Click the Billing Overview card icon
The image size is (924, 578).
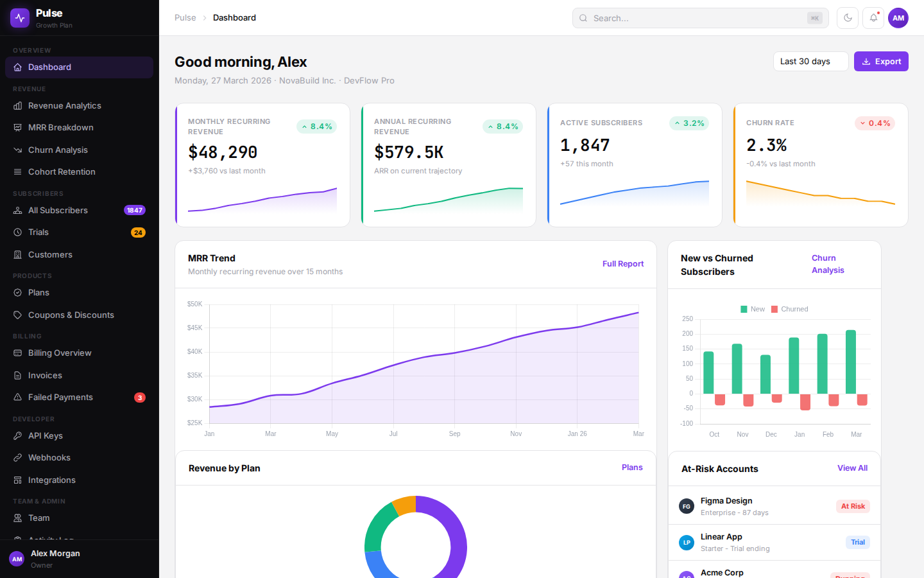[x=18, y=353]
